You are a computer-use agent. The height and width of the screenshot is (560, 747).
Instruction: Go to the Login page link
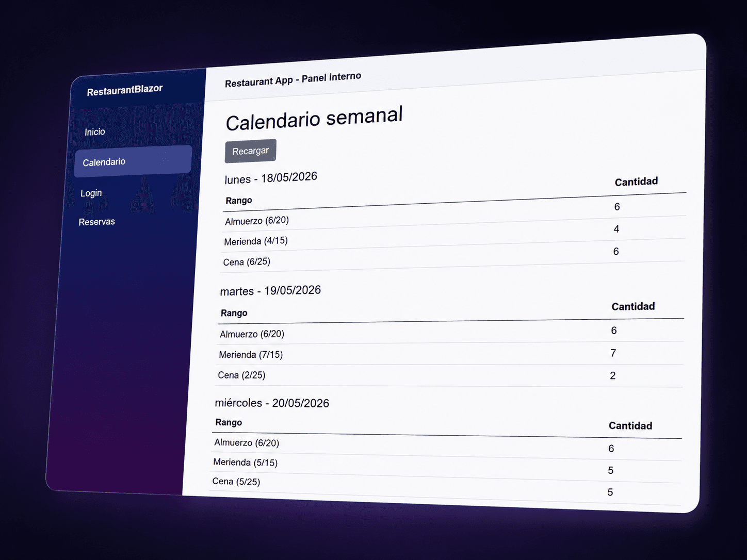[x=91, y=193]
